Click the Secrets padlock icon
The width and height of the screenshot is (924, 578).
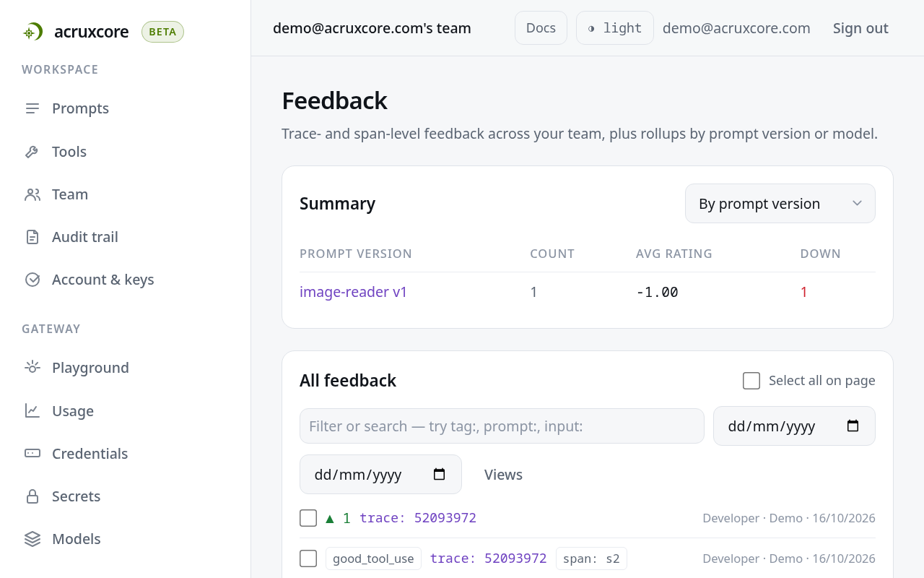pos(32,496)
